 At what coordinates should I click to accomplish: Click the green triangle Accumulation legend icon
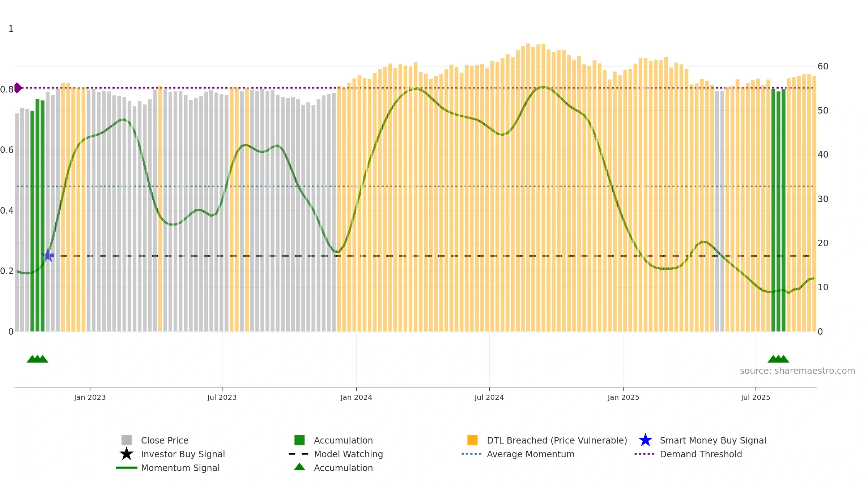[x=299, y=467]
